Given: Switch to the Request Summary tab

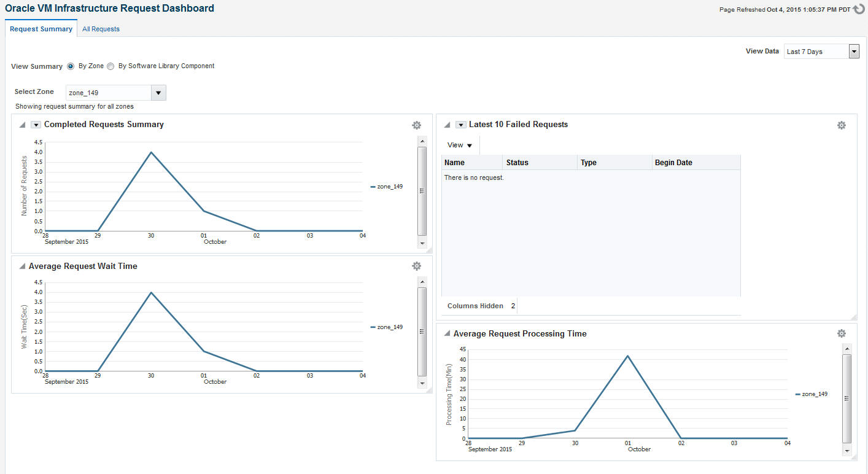Looking at the screenshot, I should 41,29.
